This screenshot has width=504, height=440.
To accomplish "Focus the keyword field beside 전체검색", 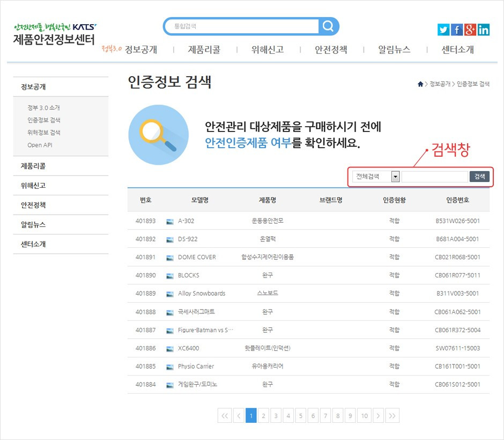I will tap(435, 176).
